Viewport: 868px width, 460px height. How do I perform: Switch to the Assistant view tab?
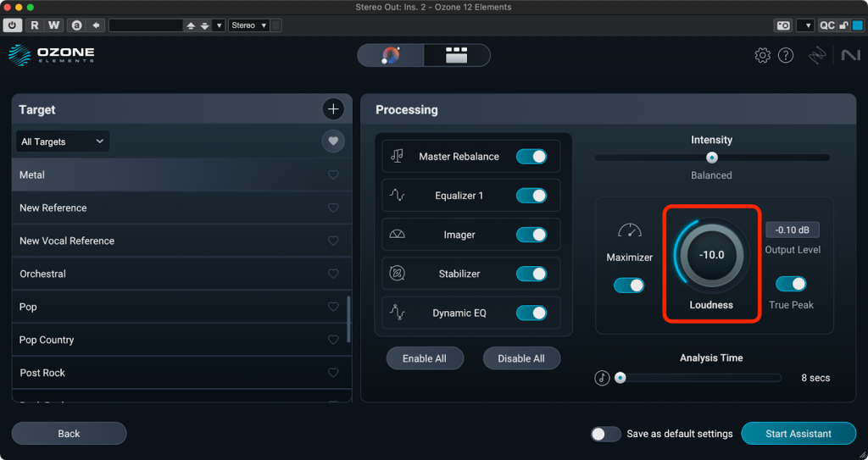click(391, 56)
